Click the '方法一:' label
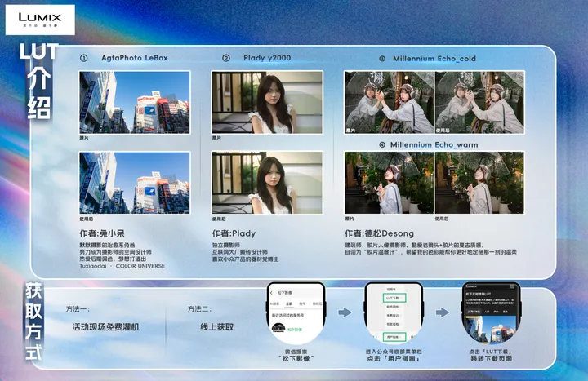 tap(78, 309)
